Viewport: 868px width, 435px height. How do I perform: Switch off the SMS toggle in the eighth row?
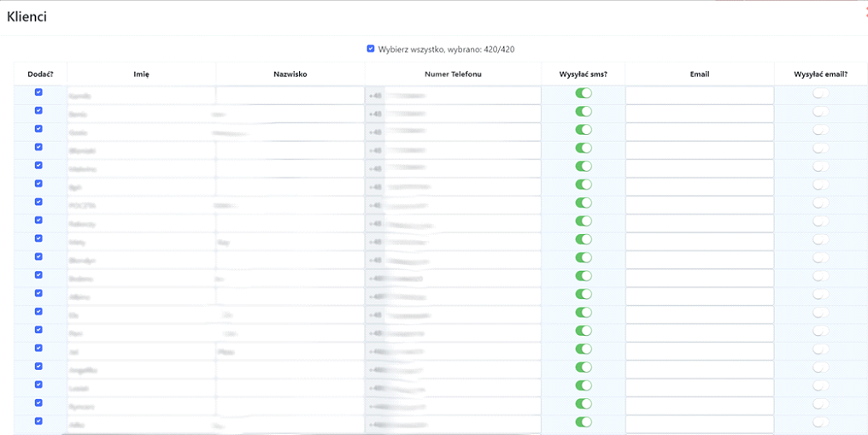584,221
